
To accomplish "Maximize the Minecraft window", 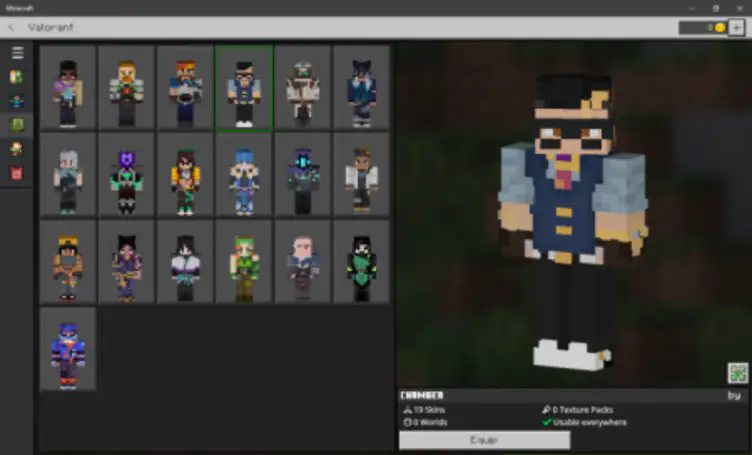I will pyautogui.click(x=716, y=8).
